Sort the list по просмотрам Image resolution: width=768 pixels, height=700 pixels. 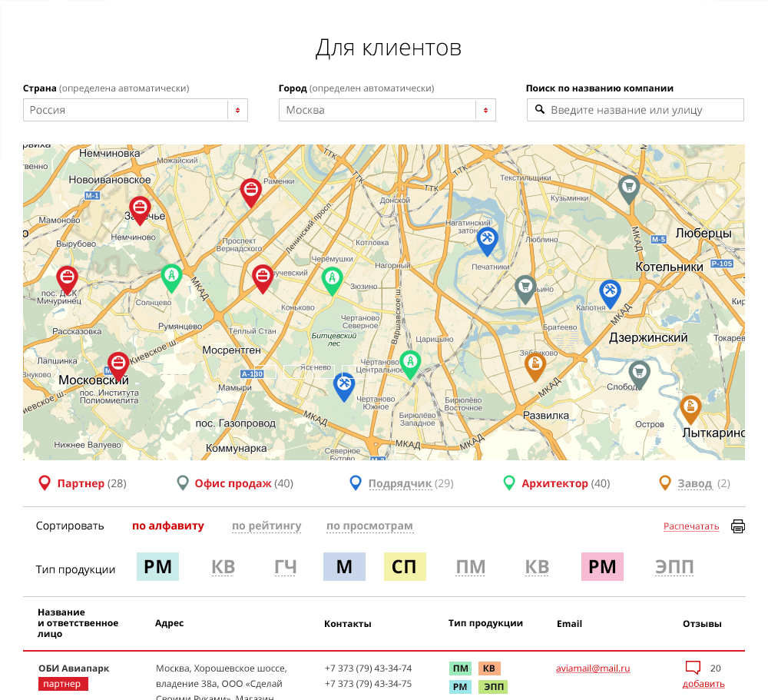point(369,526)
